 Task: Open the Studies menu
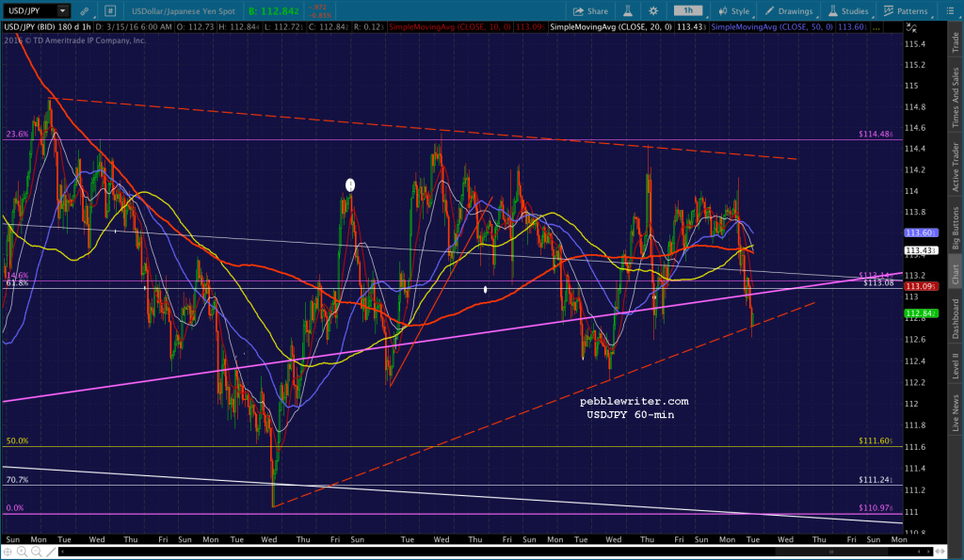coord(848,11)
